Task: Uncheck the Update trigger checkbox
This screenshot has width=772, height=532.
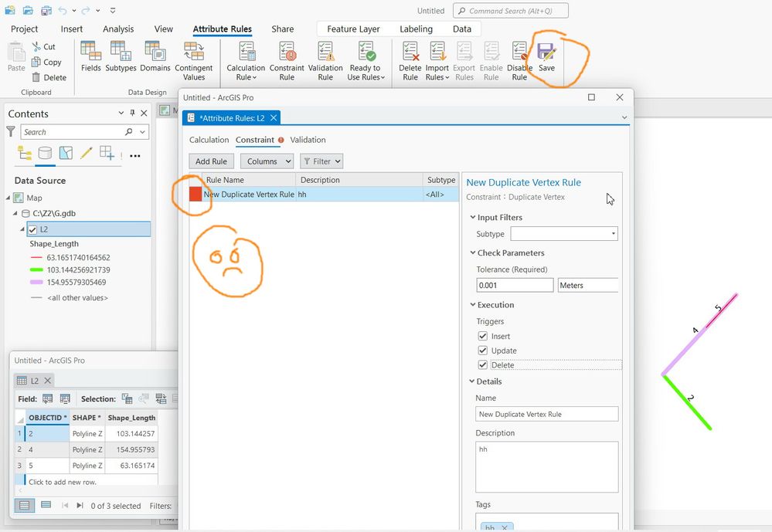Action: click(x=483, y=351)
